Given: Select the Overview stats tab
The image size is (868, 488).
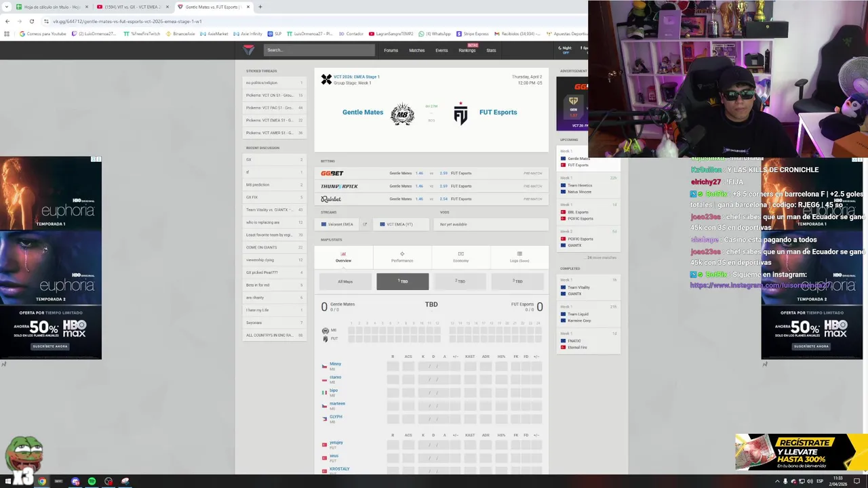Looking at the screenshot, I should pyautogui.click(x=343, y=257).
